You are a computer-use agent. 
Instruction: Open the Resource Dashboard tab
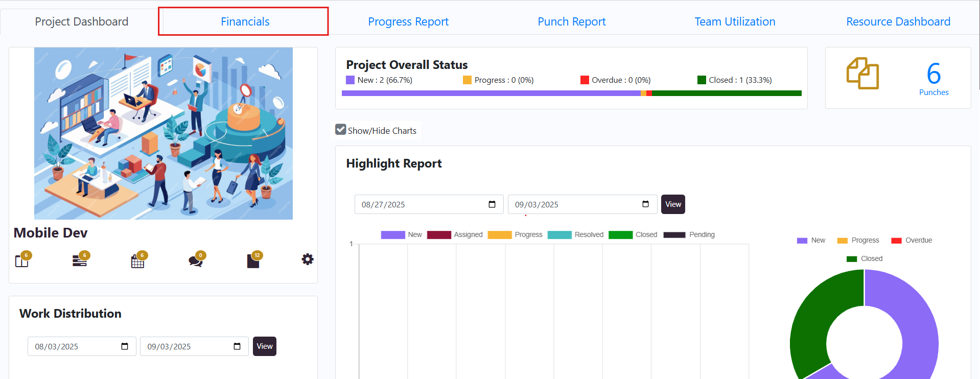coord(898,21)
